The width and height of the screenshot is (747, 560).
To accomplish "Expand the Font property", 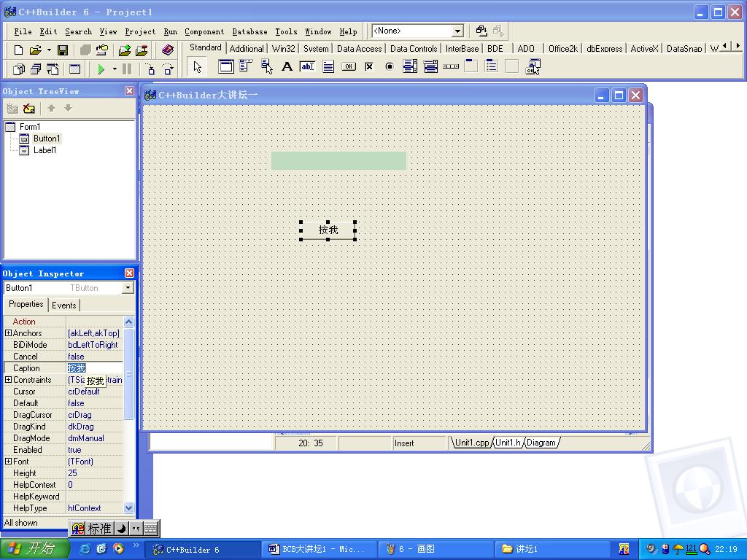I will tap(8, 461).
